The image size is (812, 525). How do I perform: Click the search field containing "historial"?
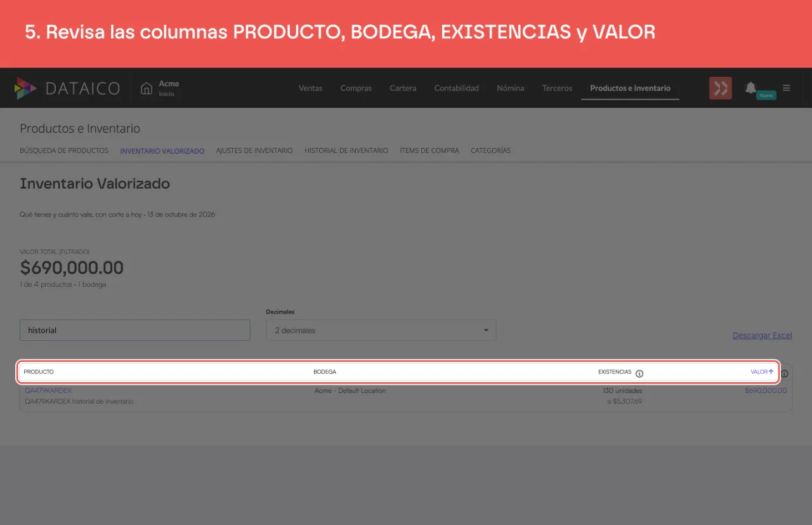[135, 330]
